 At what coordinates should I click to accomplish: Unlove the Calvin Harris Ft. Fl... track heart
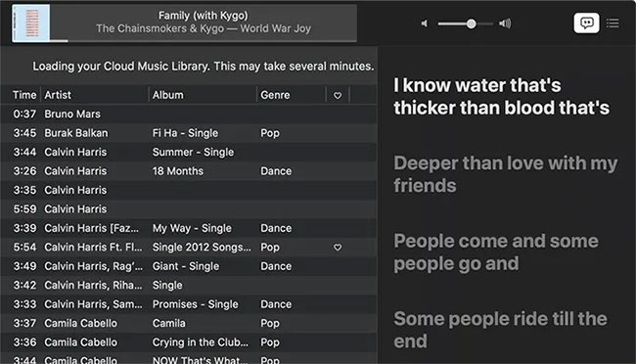coord(338,248)
